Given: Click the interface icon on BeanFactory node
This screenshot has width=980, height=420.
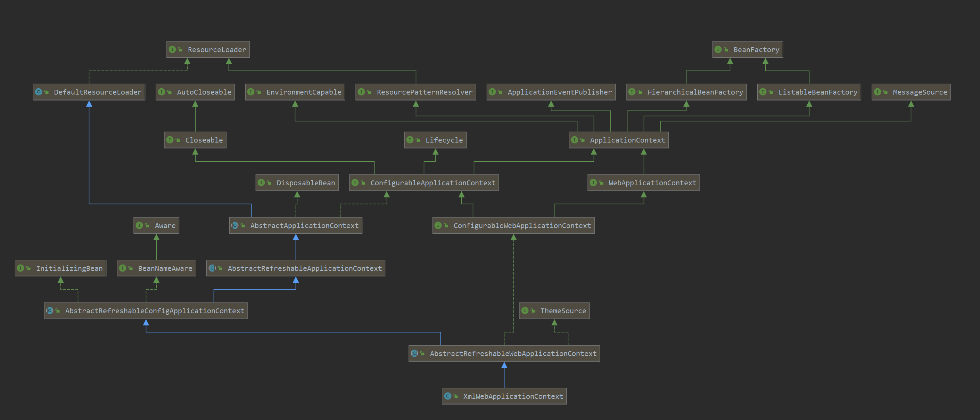Looking at the screenshot, I should point(718,49).
